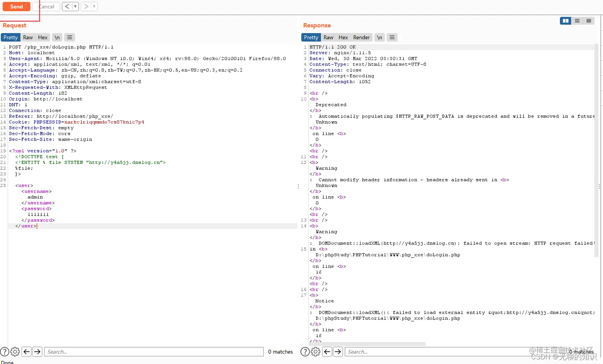The width and height of the screenshot is (603, 364).
Task: Switch to top-bottom stacked layout view
Action: [x=577, y=21]
